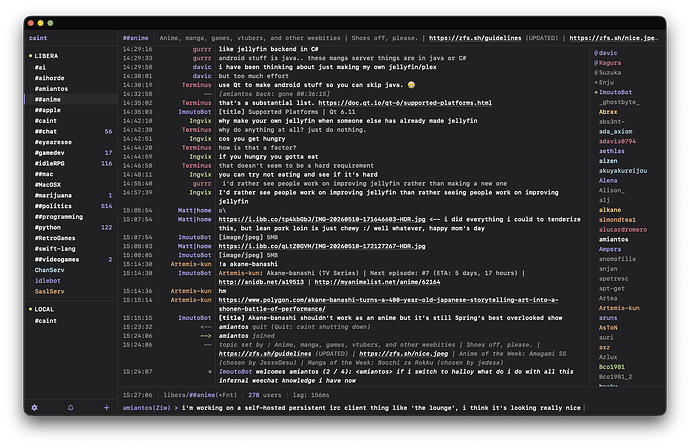Open the ##mac channel

[x=44, y=174]
